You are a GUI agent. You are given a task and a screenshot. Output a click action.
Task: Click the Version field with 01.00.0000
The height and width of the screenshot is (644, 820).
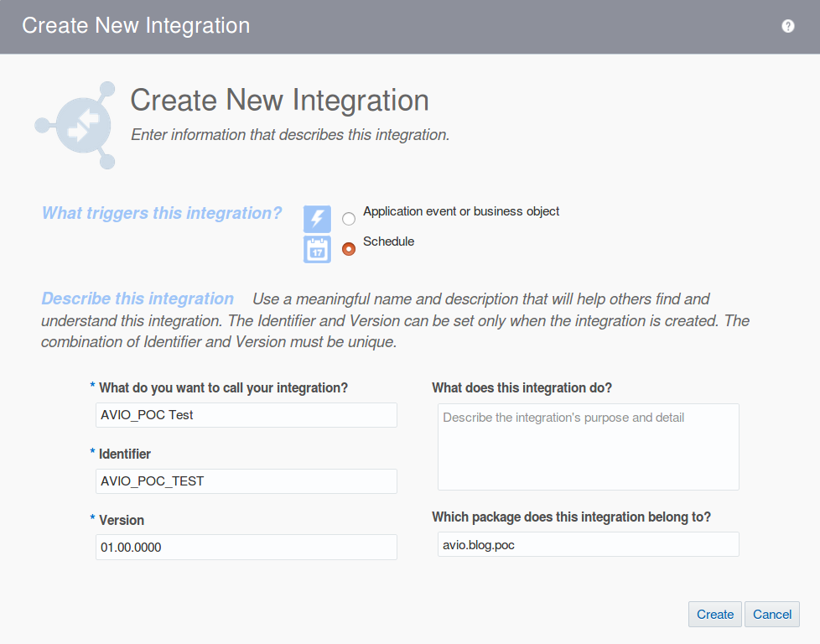tap(246, 547)
